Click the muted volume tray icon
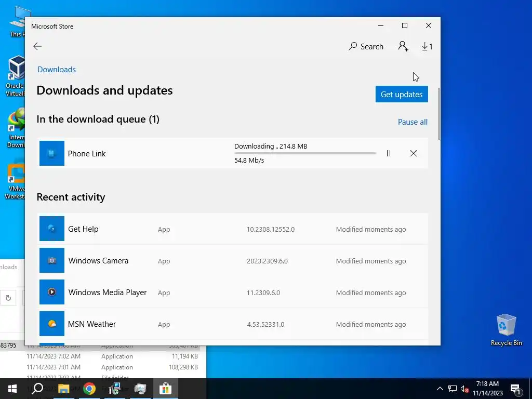Image resolution: width=532 pixels, height=399 pixels. [x=464, y=389]
